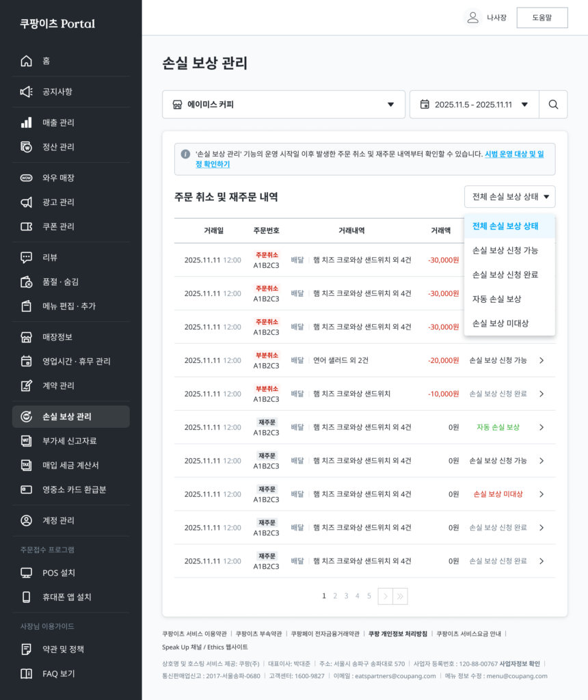The height and width of the screenshot is (700, 588).
Task: Click the POS install monitor icon
Action: (26, 573)
